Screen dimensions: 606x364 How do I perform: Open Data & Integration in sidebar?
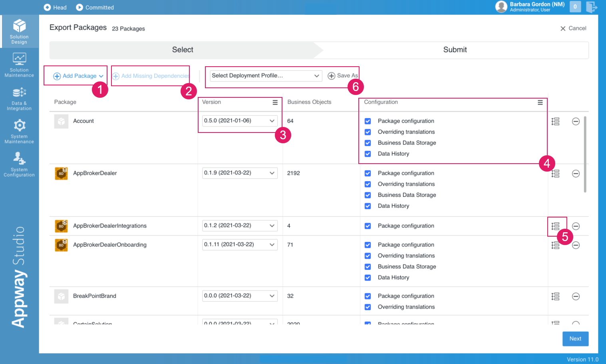[19, 98]
